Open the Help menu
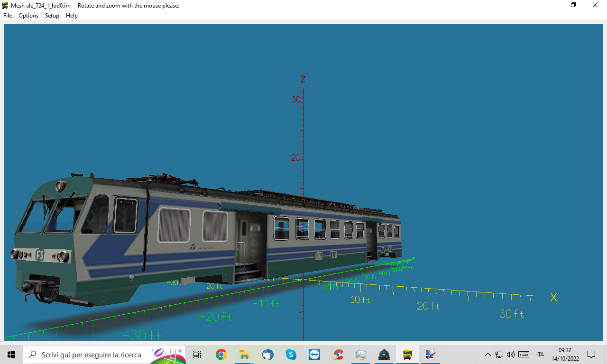 72,16
